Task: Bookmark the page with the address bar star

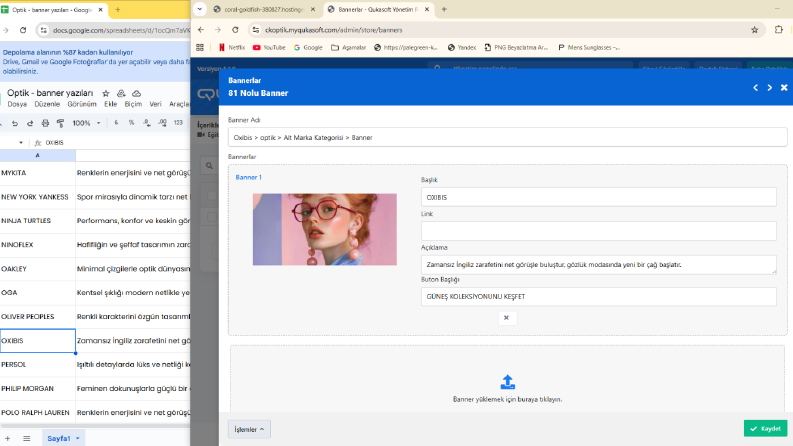Action: click(754, 30)
